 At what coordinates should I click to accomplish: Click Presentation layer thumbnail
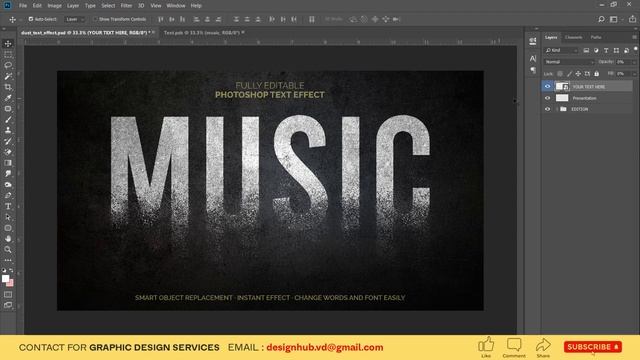(x=562, y=98)
